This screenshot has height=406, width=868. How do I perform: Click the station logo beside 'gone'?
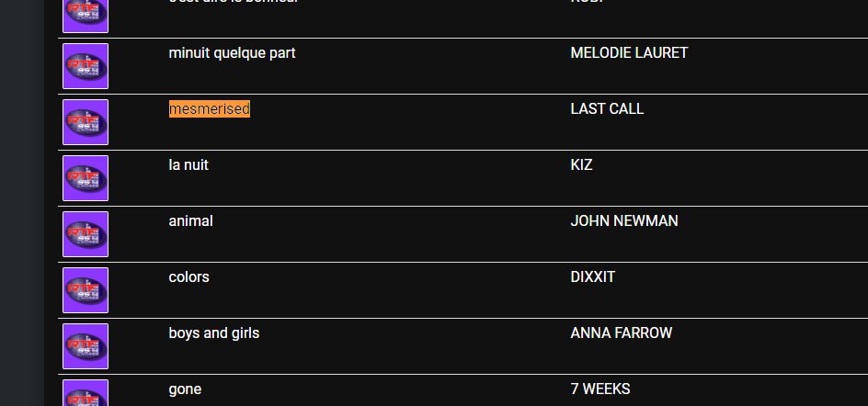[x=86, y=394]
